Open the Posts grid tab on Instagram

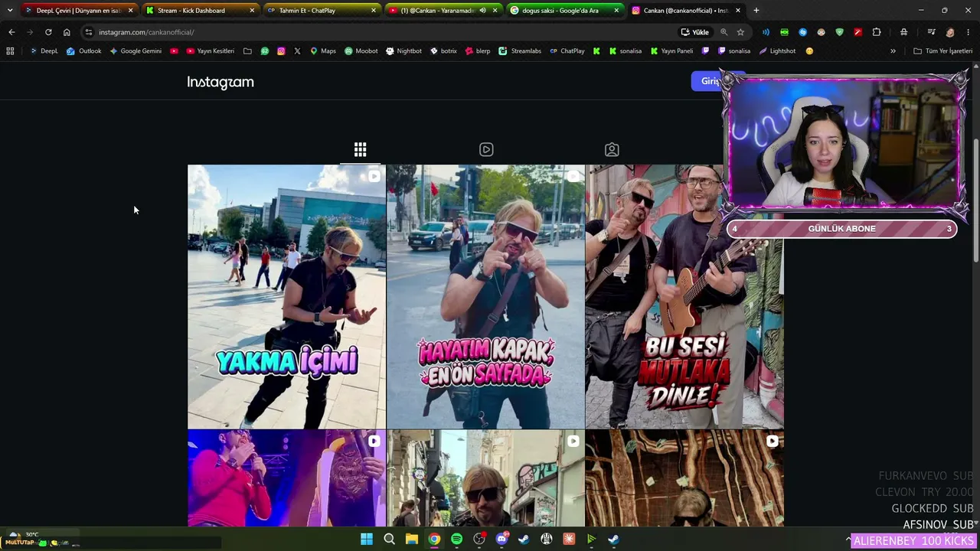(360, 149)
